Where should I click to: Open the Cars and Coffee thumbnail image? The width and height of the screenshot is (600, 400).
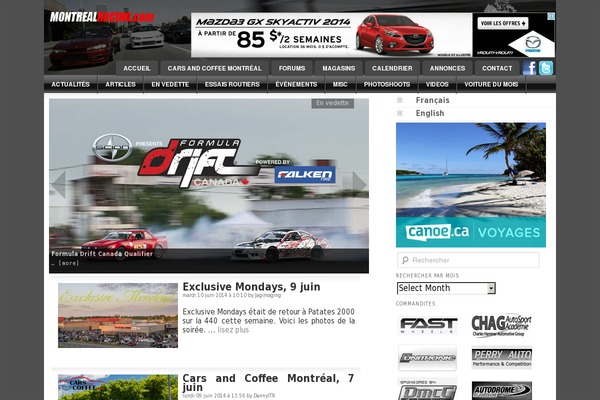point(118,387)
